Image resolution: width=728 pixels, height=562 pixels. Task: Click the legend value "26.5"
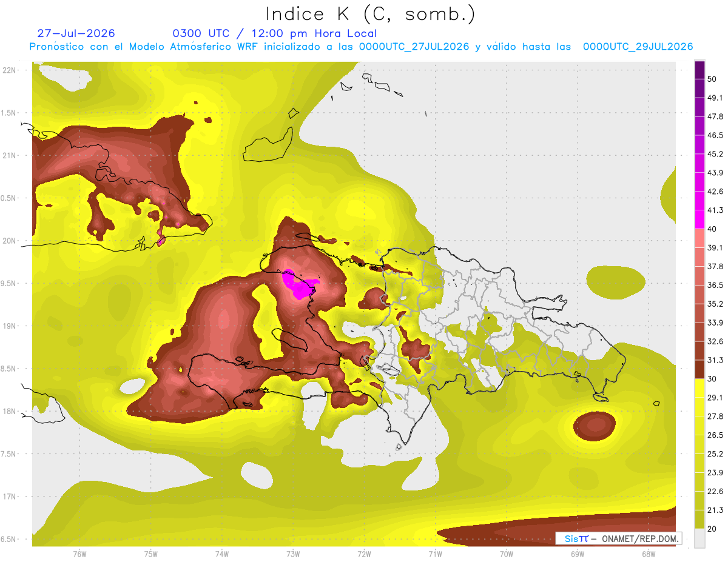[715, 435]
